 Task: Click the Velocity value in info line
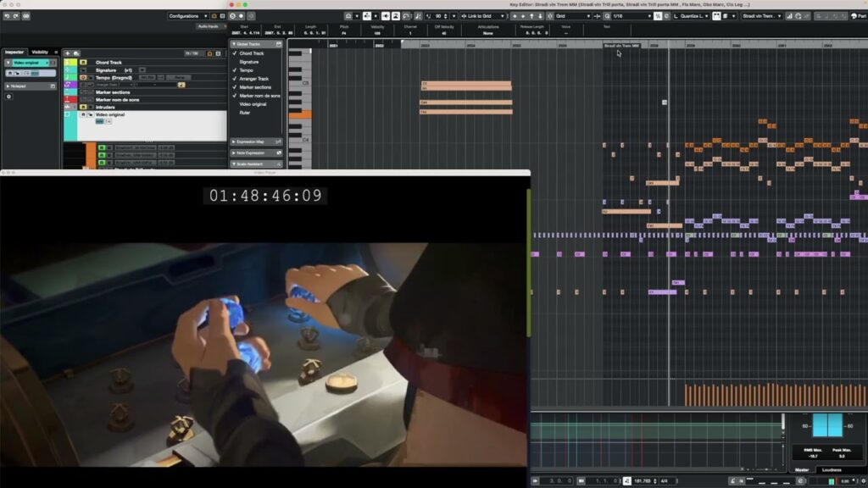click(377, 33)
